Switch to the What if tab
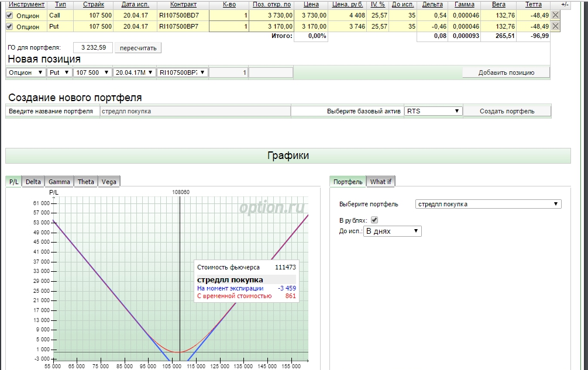 pos(381,182)
